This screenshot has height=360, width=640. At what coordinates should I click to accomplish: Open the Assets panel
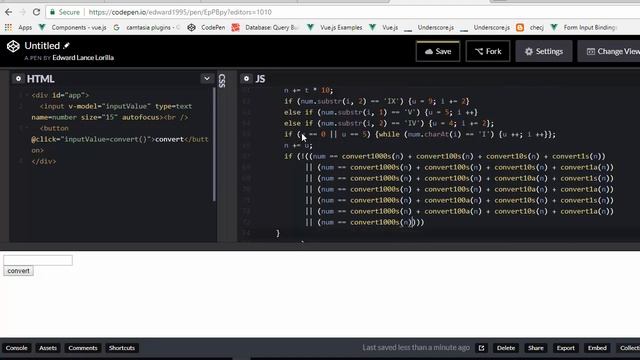(x=48, y=348)
